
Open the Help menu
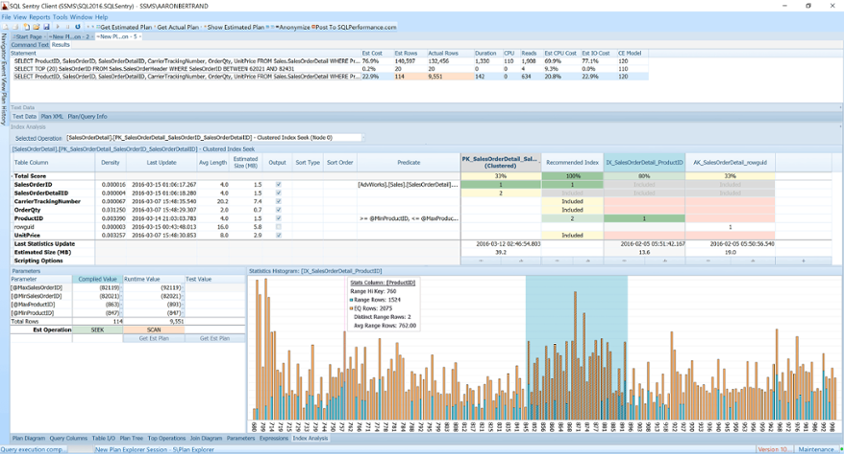pyautogui.click(x=102, y=17)
